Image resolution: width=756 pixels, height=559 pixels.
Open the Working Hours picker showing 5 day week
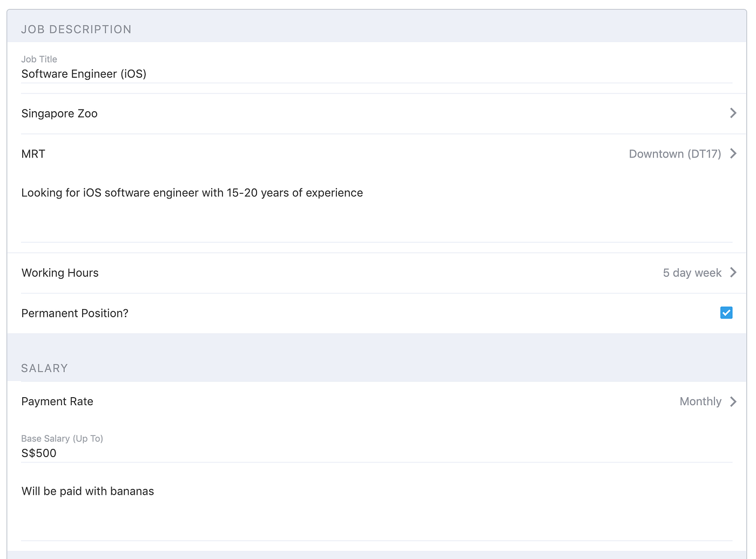(378, 272)
